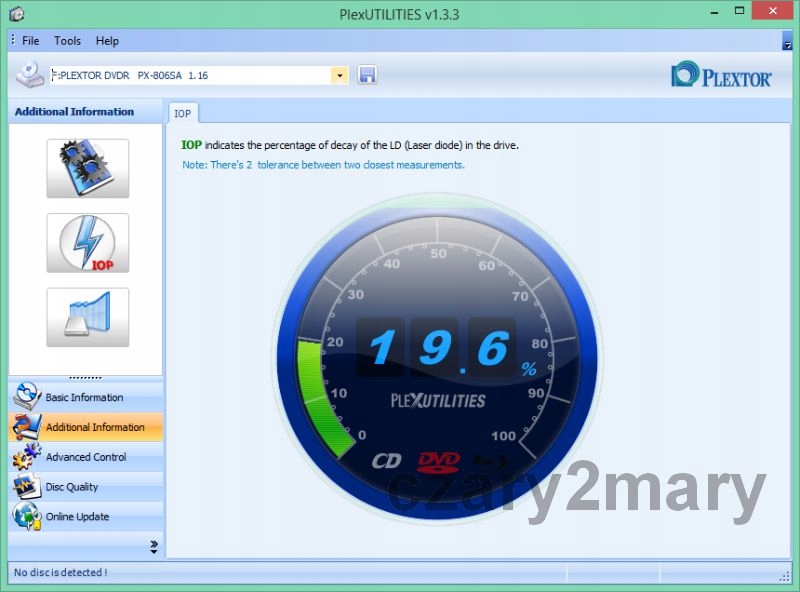
Task: Click the disc drive icon beside drive selector
Action: click(x=30, y=75)
